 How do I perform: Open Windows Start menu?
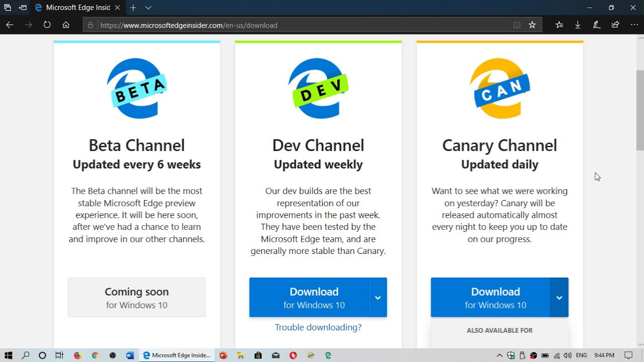(9, 355)
